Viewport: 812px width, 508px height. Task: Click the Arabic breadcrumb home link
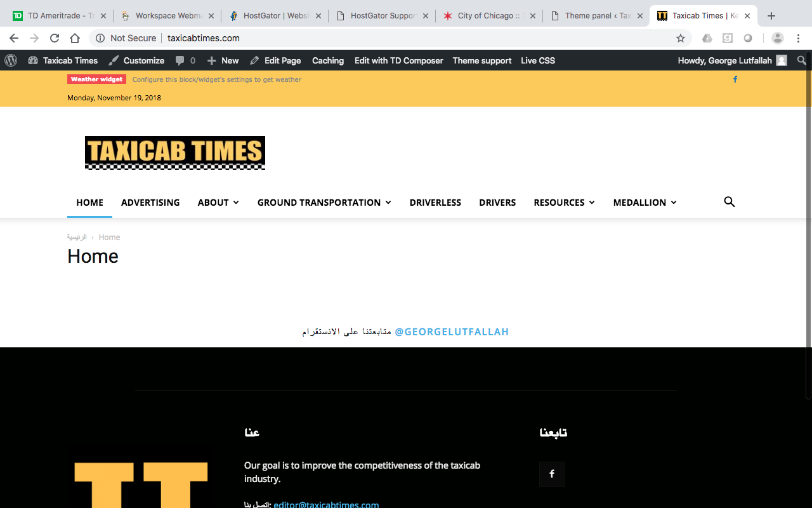(77, 237)
